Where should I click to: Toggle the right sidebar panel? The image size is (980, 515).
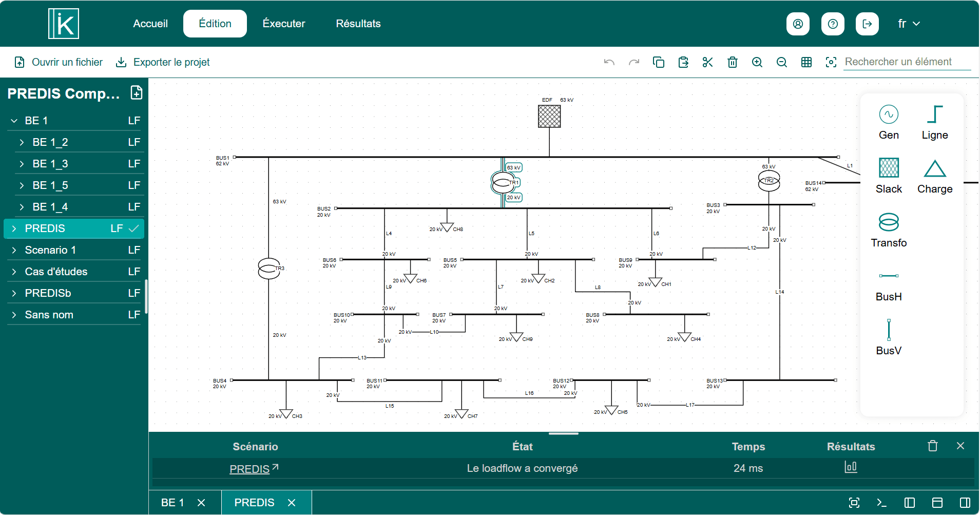coord(965,503)
